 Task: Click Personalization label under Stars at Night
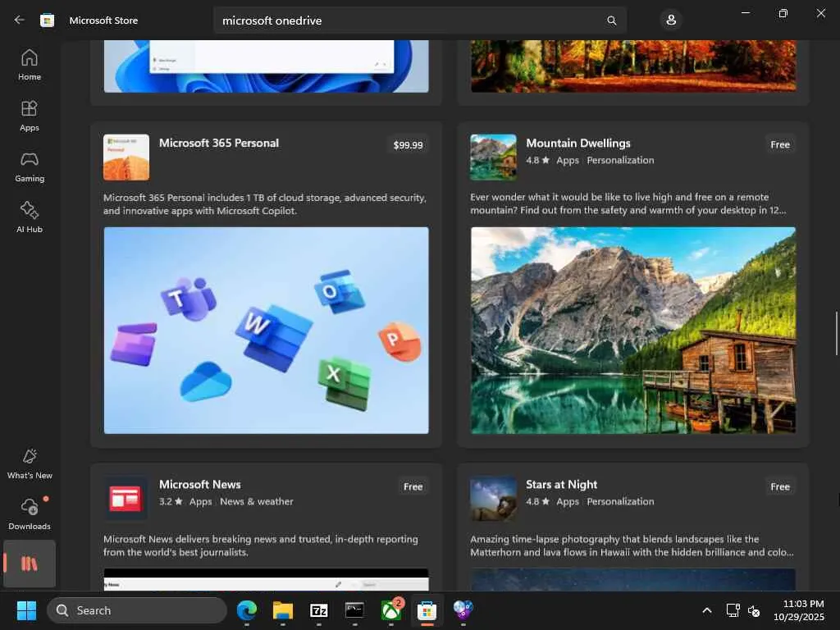620,501
